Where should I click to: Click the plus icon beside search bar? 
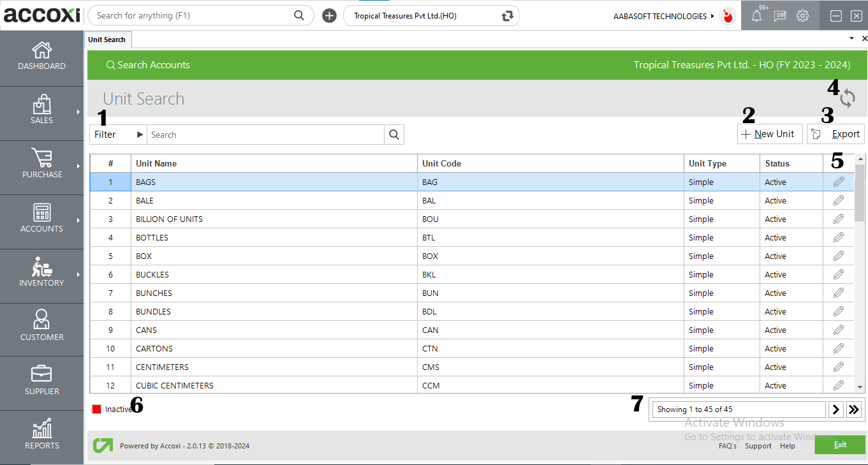point(328,15)
